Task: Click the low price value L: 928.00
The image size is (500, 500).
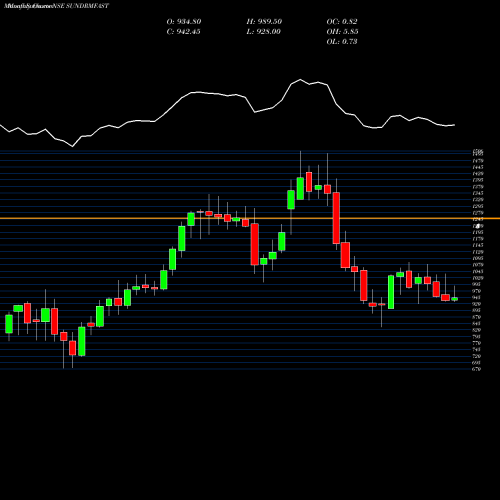Action: (264, 32)
